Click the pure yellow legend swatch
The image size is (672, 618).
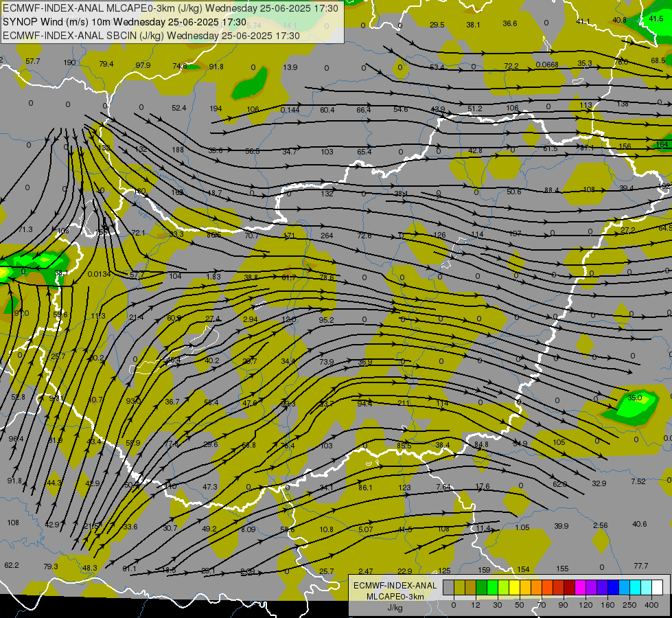coord(515,588)
